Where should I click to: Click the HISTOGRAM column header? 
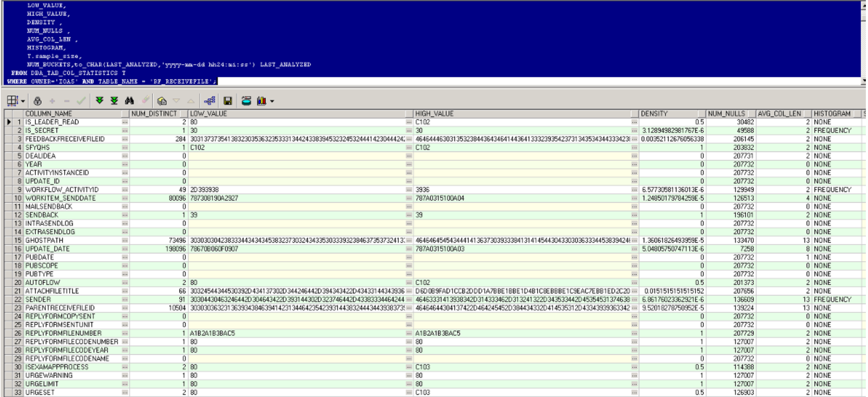point(832,114)
